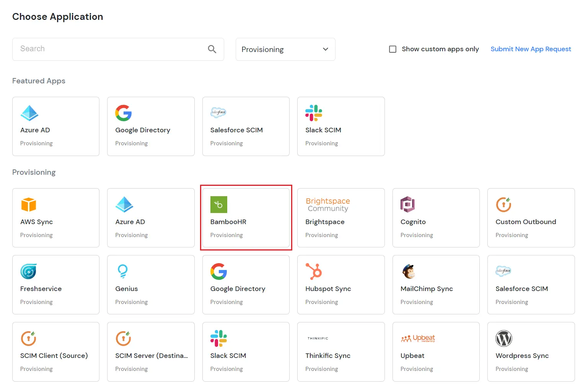
Task: Click Provisioning label under Wordpress Sync
Action: (512, 369)
